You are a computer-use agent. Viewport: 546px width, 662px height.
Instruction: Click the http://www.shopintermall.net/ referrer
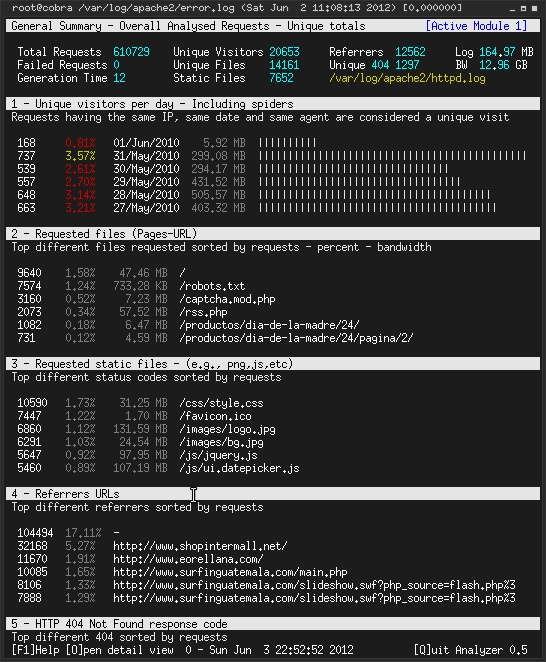click(x=200, y=546)
